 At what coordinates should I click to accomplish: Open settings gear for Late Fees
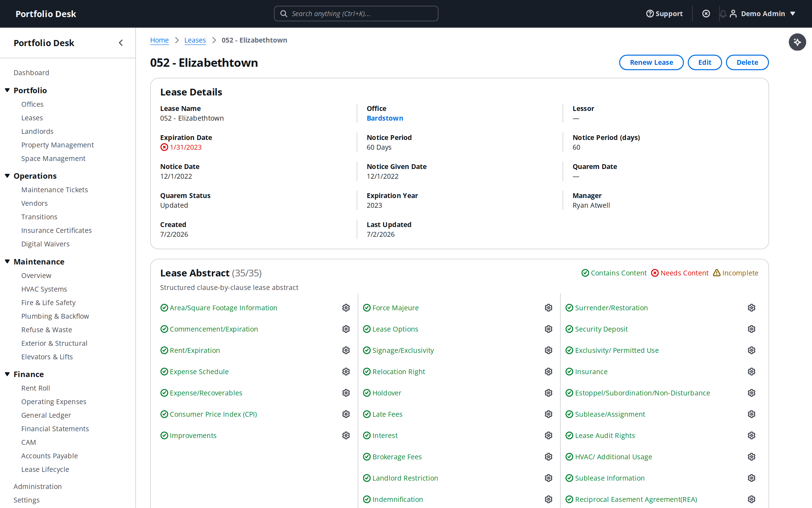coord(549,414)
